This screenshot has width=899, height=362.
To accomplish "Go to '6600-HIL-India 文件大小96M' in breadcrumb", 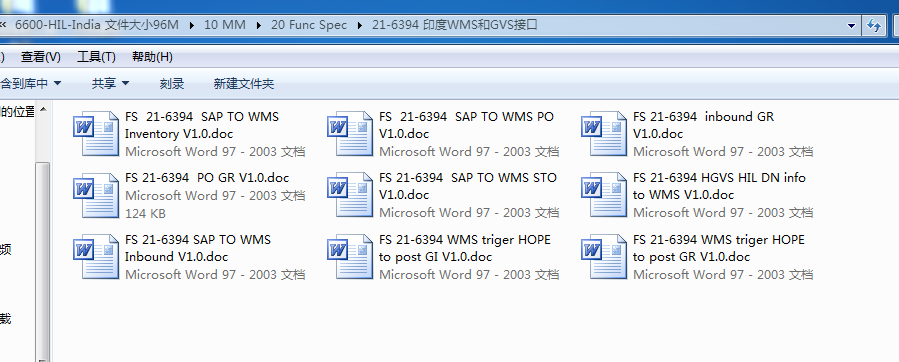I will [97, 25].
